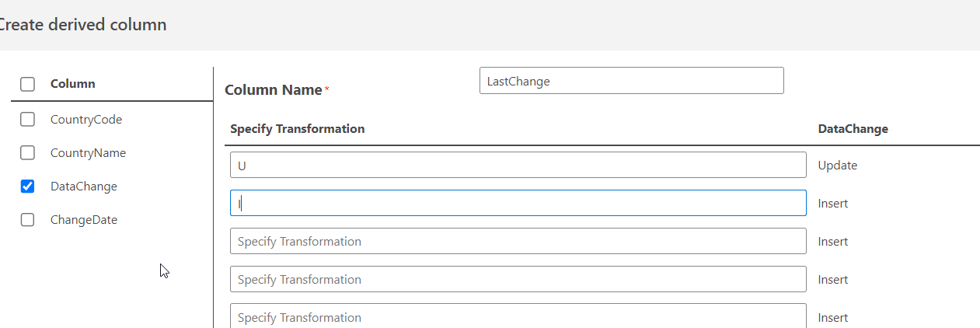980x328 pixels.
Task: Focus the fifth row's transformation field at bottom
Action: pyautogui.click(x=518, y=316)
